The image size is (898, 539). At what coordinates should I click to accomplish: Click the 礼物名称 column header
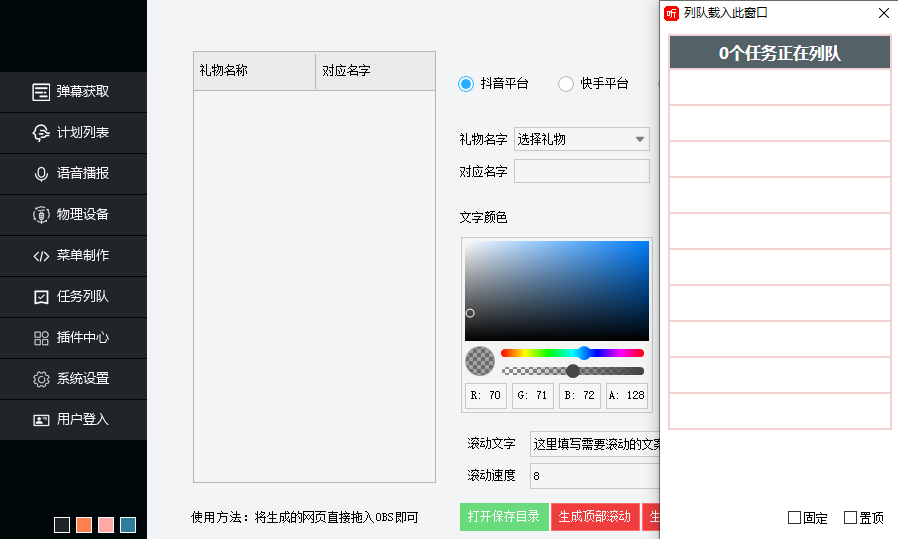[254, 71]
